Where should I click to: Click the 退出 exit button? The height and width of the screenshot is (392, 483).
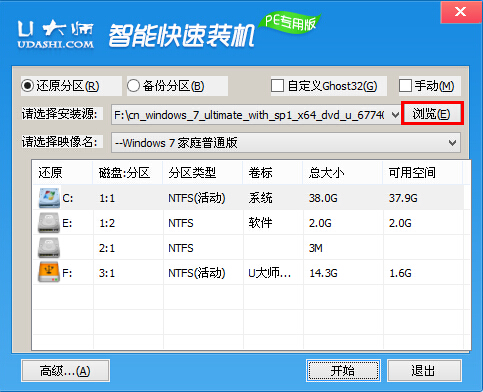[424, 371]
